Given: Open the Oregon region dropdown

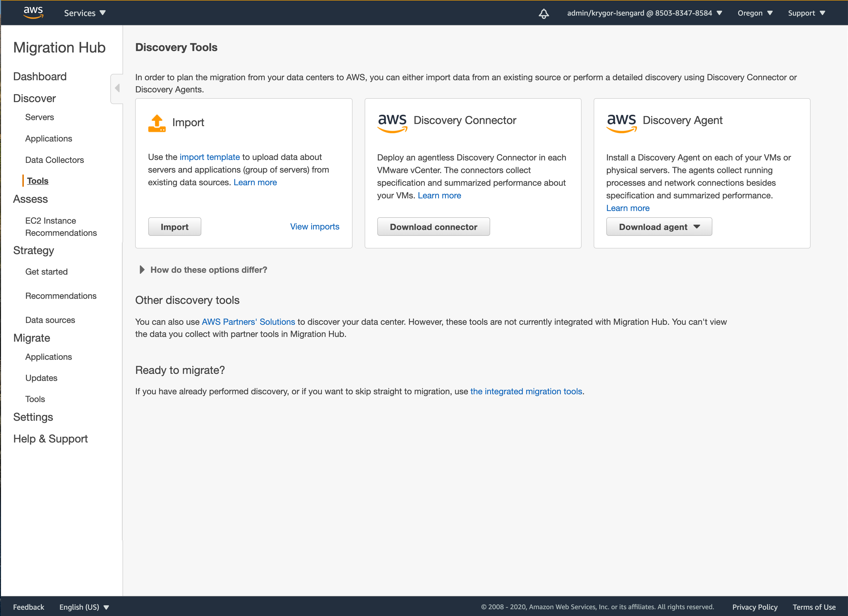Looking at the screenshot, I should pos(755,13).
